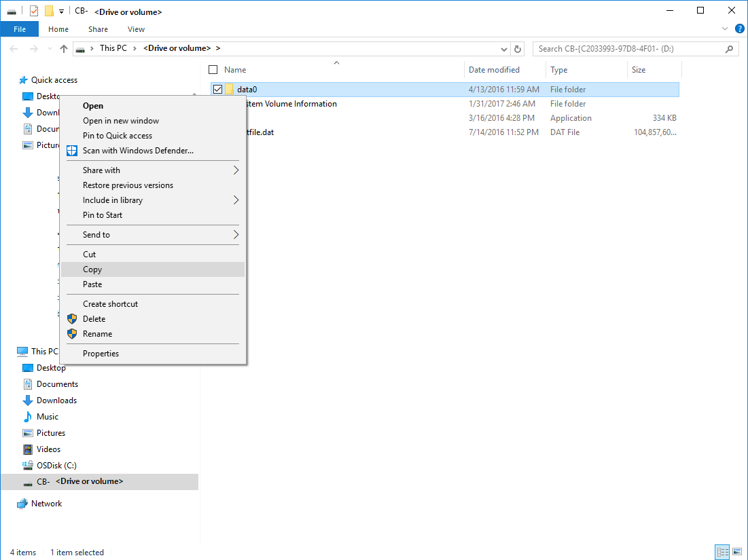Expand the Customize Quick Access Toolbar dropdown
The width and height of the screenshot is (748, 560).
click(x=60, y=11)
